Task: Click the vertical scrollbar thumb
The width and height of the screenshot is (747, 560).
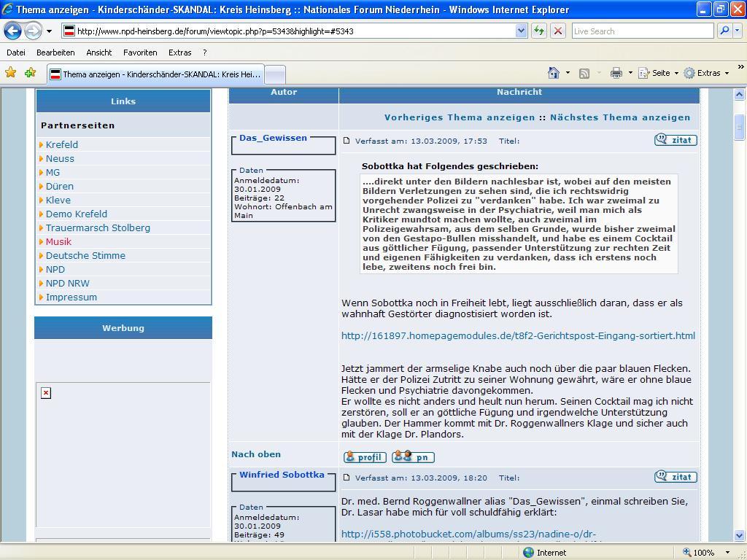Action: (x=739, y=127)
